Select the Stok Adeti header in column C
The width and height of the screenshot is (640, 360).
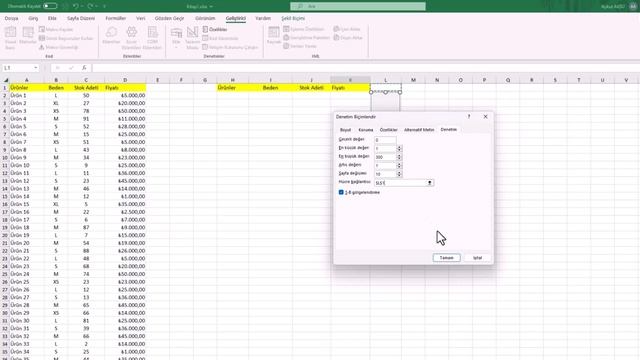pos(86,88)
